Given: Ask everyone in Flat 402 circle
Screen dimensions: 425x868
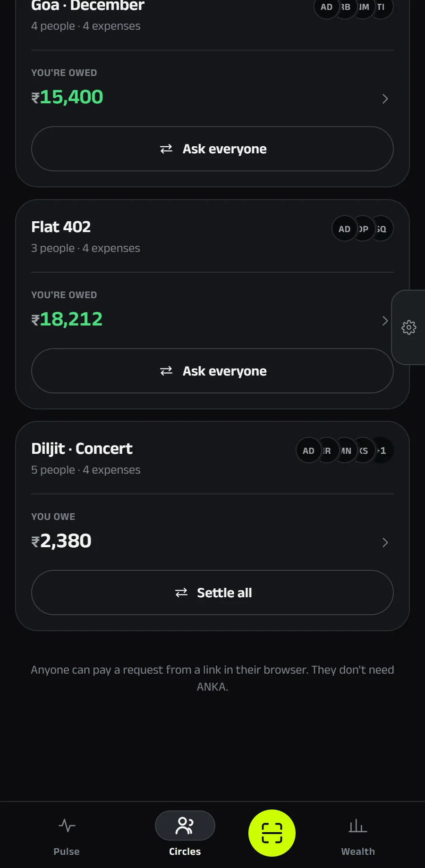Looking at the screenshot, I should tap(212, 371).
